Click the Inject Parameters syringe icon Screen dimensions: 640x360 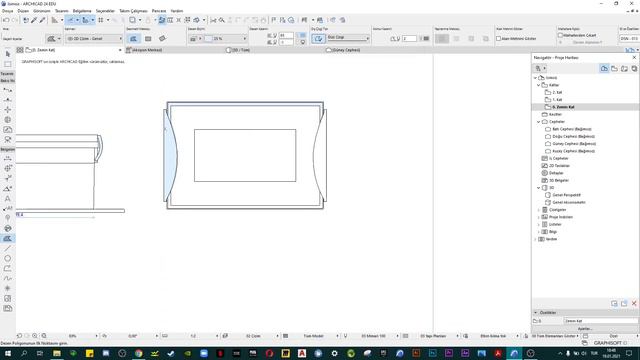42,20
